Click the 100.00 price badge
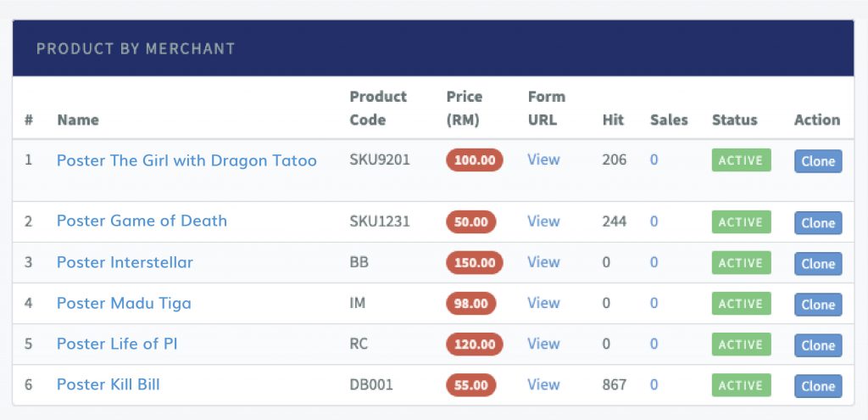 tap(475, 160)
